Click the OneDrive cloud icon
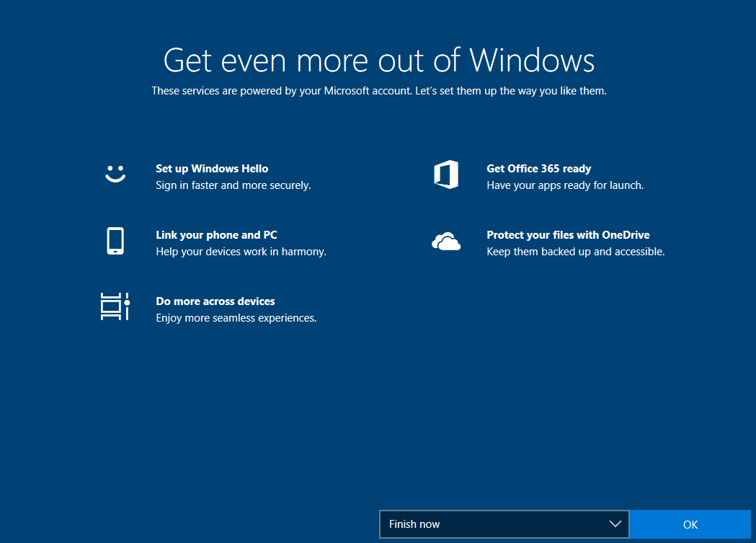756x543 pixels. 446,242
